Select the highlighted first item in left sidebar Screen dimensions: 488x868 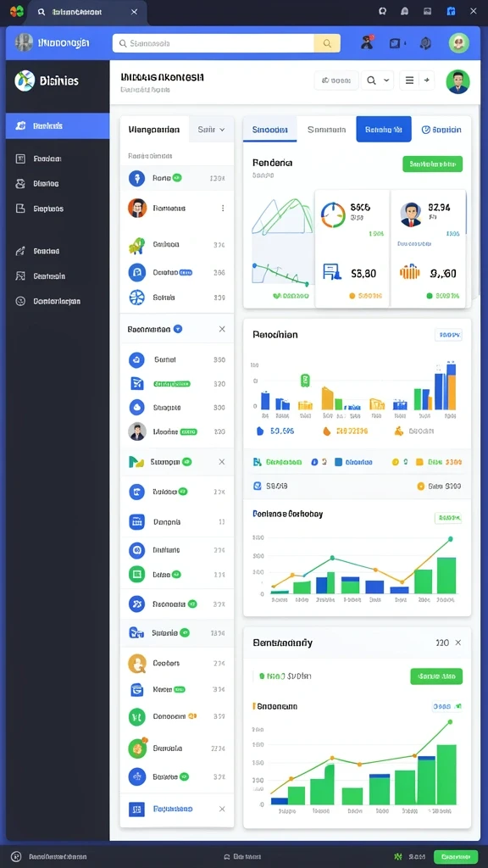pos(58,125)
